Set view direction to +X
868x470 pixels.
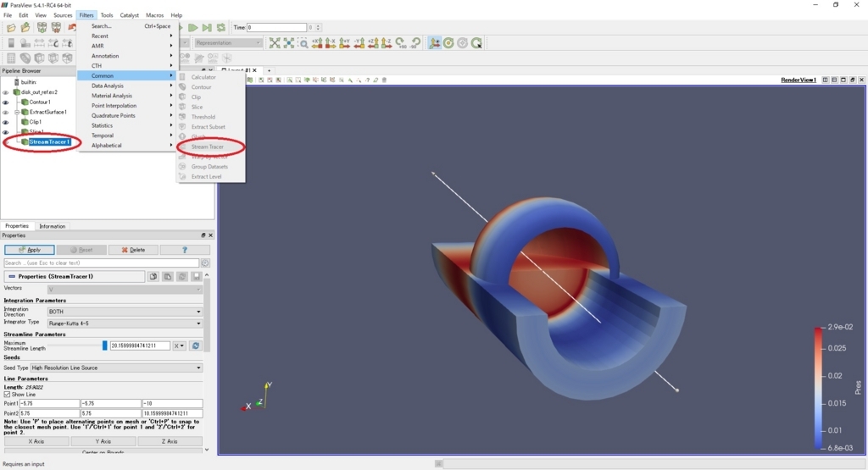[317, 43]
